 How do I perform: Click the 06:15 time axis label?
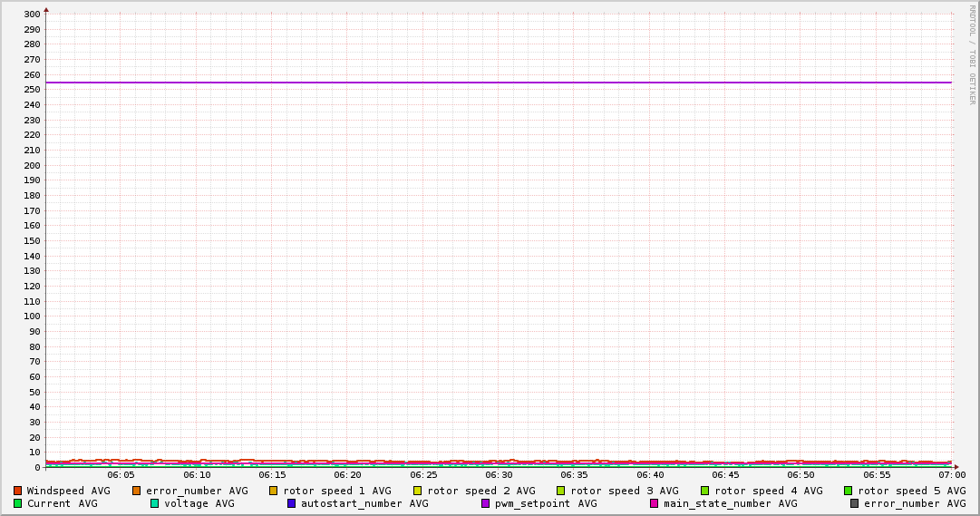pos(273,475)
